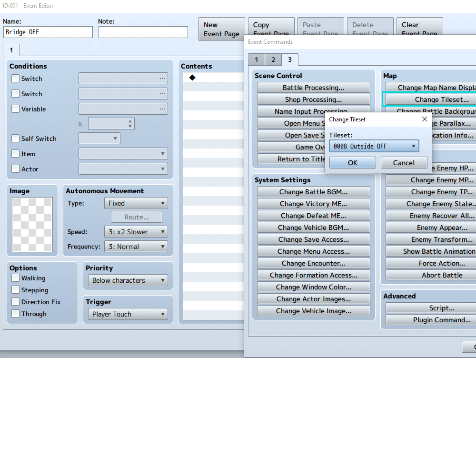Open the Speed dropdown showing 3: x2 Slower
The width and height of the screenshot is (476, 476).
click(x=136, y=232)
